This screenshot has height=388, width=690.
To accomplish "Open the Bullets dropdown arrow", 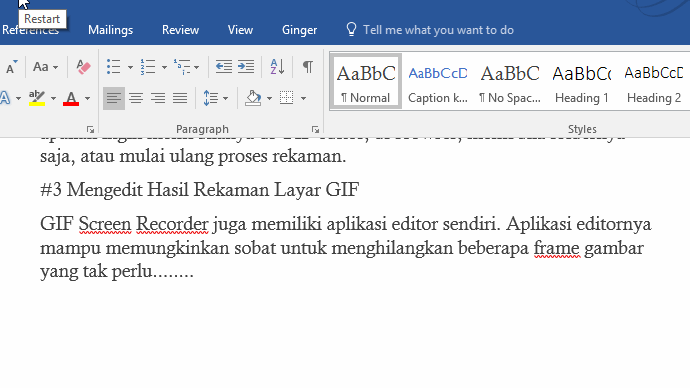I will point(130,67).
